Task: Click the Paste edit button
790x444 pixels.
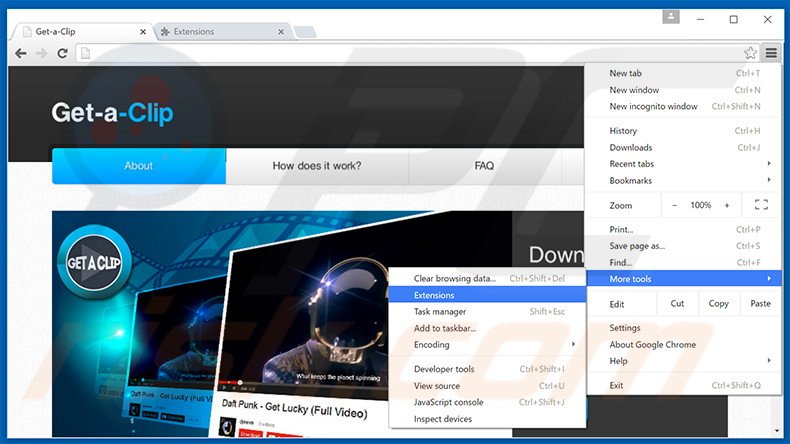Action: tap(760, 303)
